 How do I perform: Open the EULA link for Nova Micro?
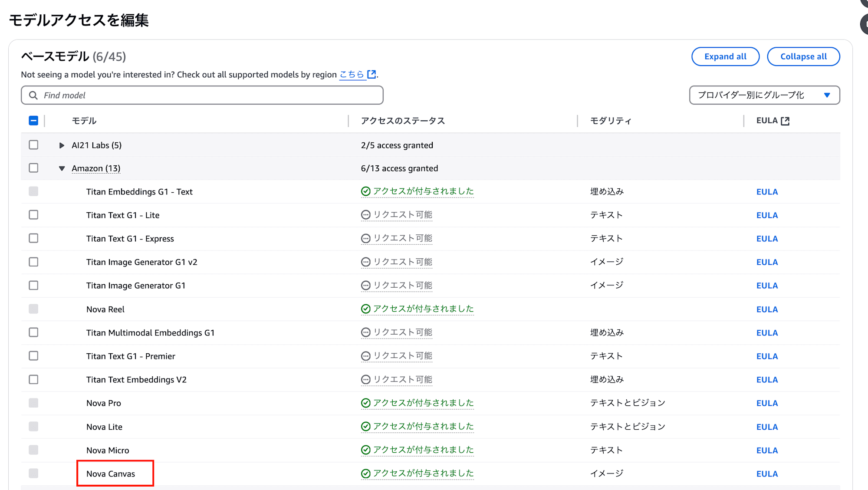click(767, 451)
